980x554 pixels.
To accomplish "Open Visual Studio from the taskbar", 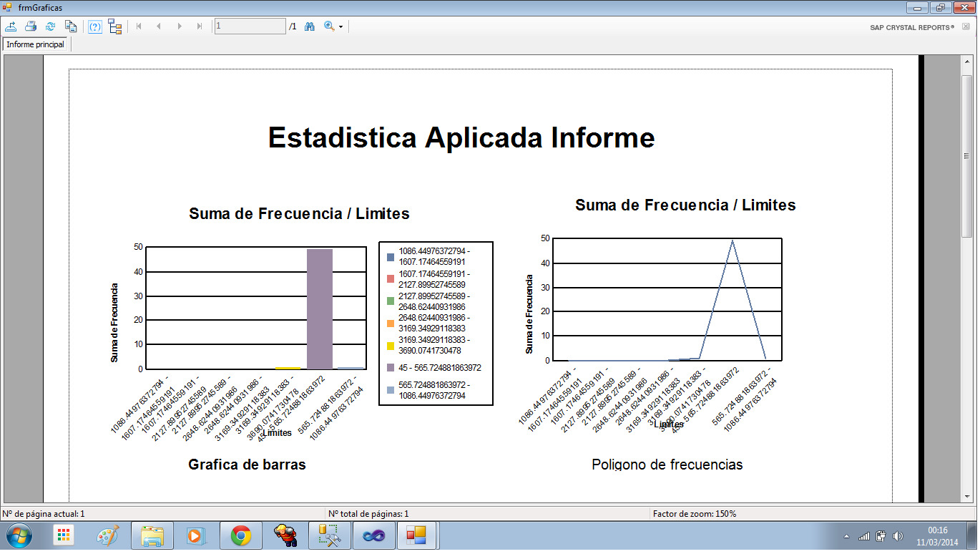I will click(373, 535).
